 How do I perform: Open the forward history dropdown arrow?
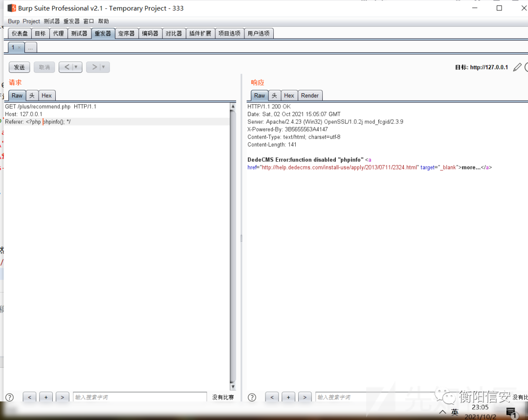(x=104, y=67)
